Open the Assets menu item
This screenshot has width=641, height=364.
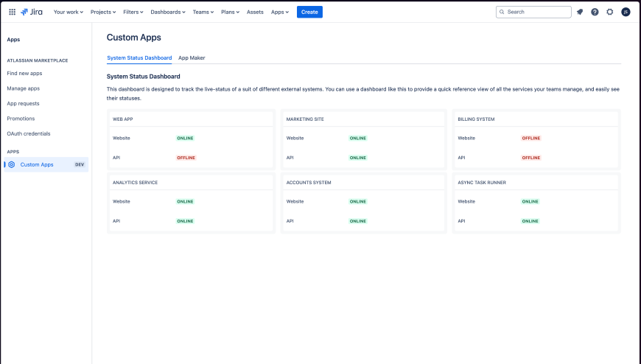point(255,12)
